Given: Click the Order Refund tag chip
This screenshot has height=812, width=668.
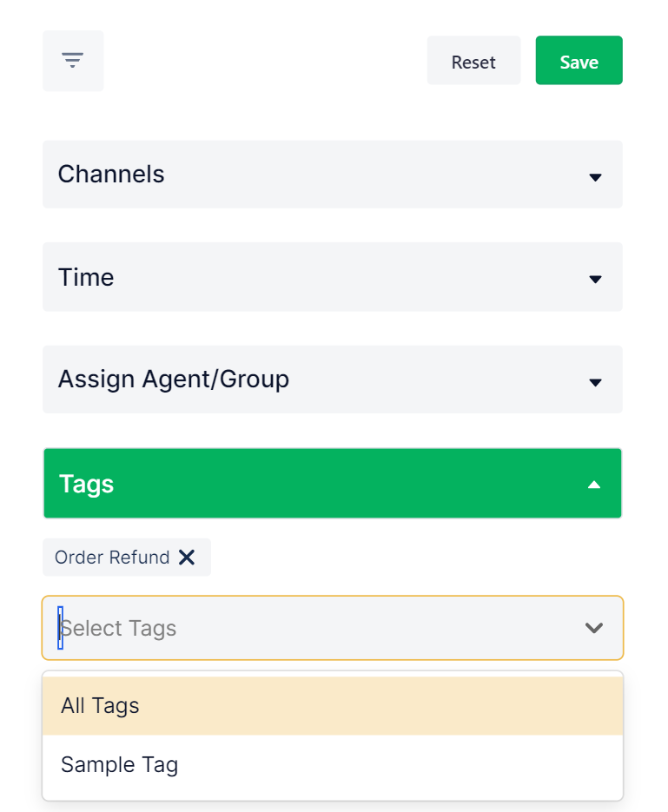Looking at the screenshot, I should pyautogui.click(x=112, y=558).
